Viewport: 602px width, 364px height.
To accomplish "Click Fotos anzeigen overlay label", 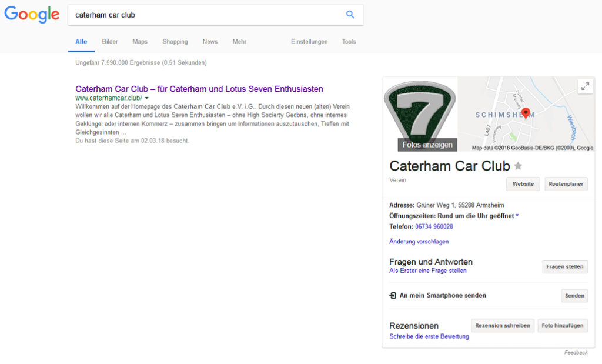I will [427, 145].
